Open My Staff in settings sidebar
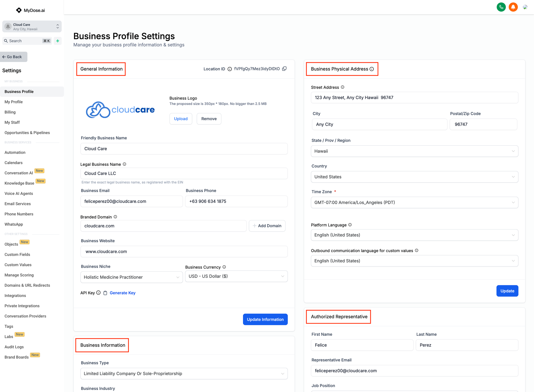Image resolution: width=534 pixels, height=392 pixels. tap(12, 122)
